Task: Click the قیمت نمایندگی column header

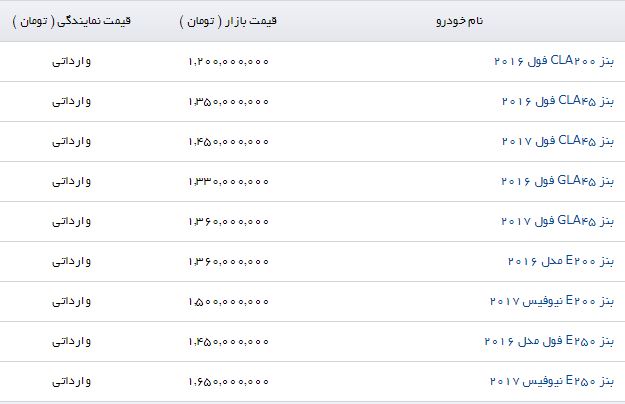Action: pos(72,21)
